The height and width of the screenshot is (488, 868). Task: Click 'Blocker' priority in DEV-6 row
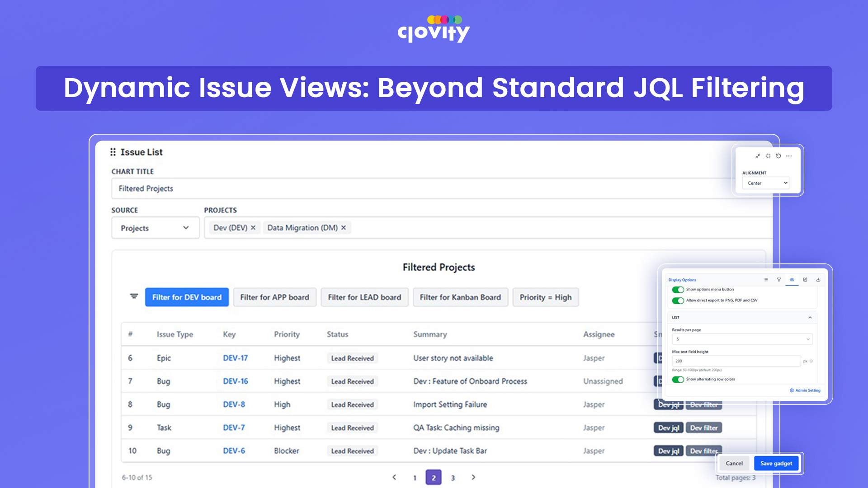(286, 451)
